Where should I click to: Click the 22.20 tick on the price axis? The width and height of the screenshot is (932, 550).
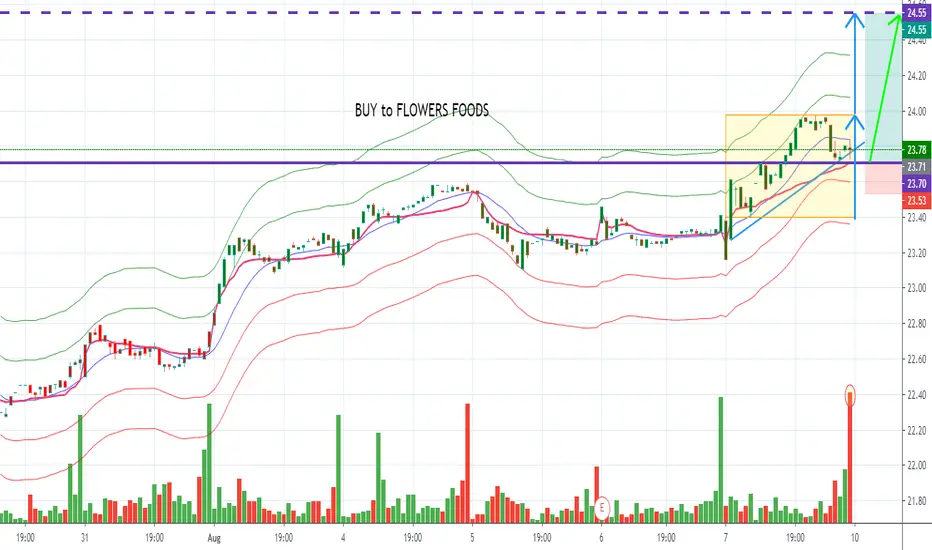917,430
